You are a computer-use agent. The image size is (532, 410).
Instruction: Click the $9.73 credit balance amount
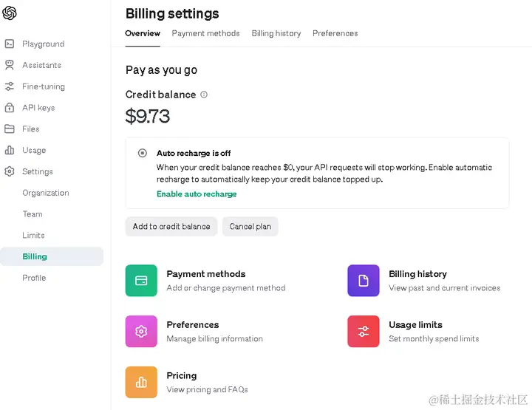pos(148,116)
